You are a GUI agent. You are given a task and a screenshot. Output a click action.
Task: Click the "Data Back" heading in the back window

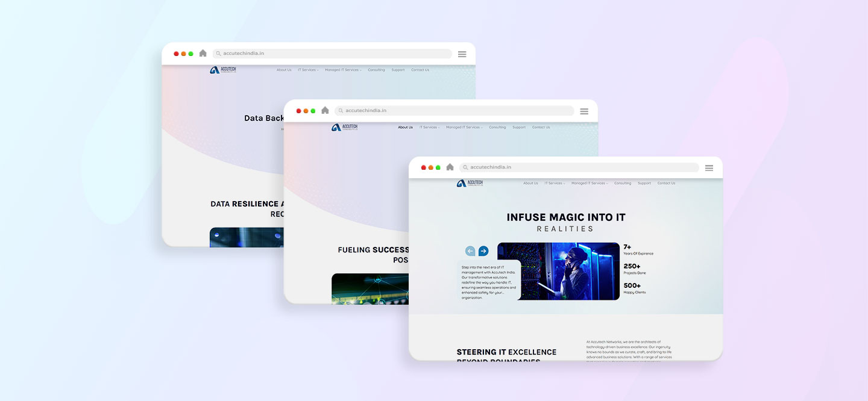tap(264, 118)
